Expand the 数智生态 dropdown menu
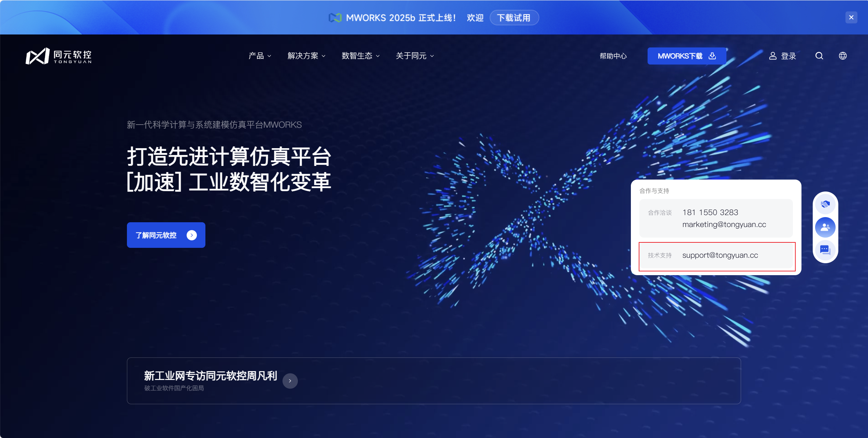The width and height of the screenshot is (868, 438). [x=361, y=56]
